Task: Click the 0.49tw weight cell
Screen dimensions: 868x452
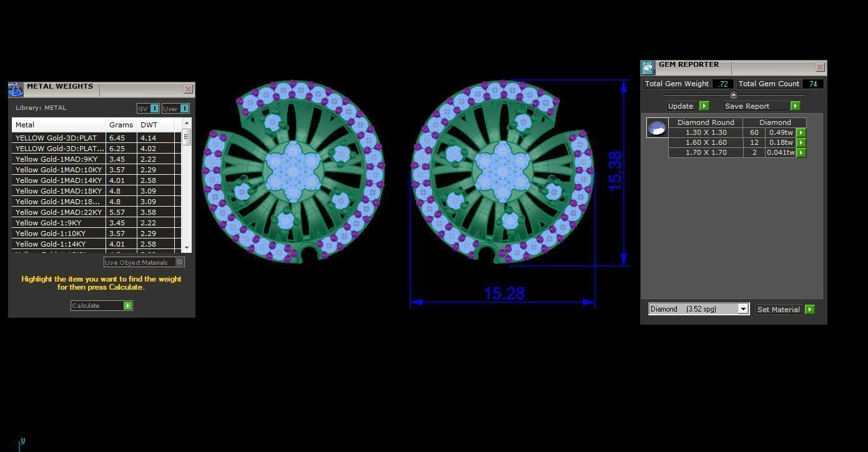Action: 781,132
